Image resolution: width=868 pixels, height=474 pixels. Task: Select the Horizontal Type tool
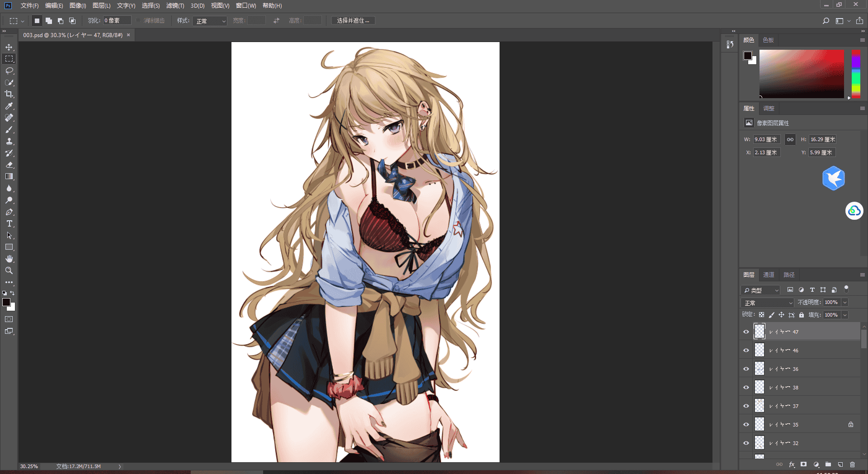(9, 223)
